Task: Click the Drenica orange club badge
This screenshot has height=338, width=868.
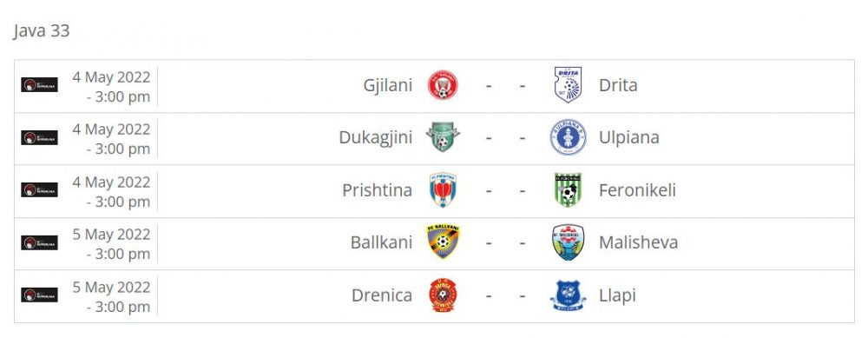Action: [x=443, y=295]
